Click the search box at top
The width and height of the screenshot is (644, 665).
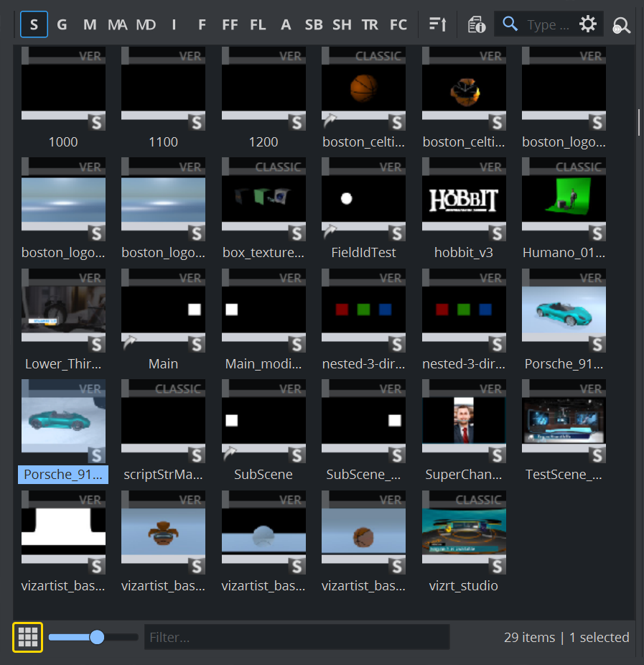pyautogui.click(x=547, y=24)
